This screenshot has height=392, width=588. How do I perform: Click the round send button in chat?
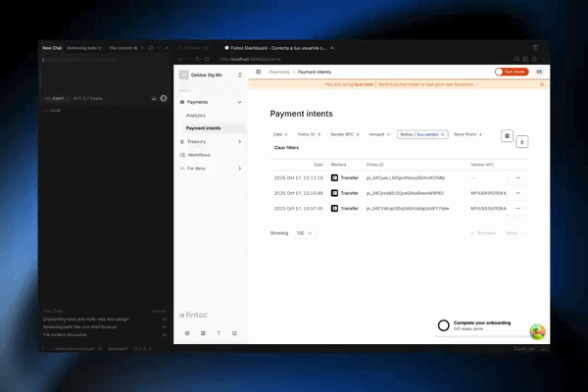coord(164,98)
